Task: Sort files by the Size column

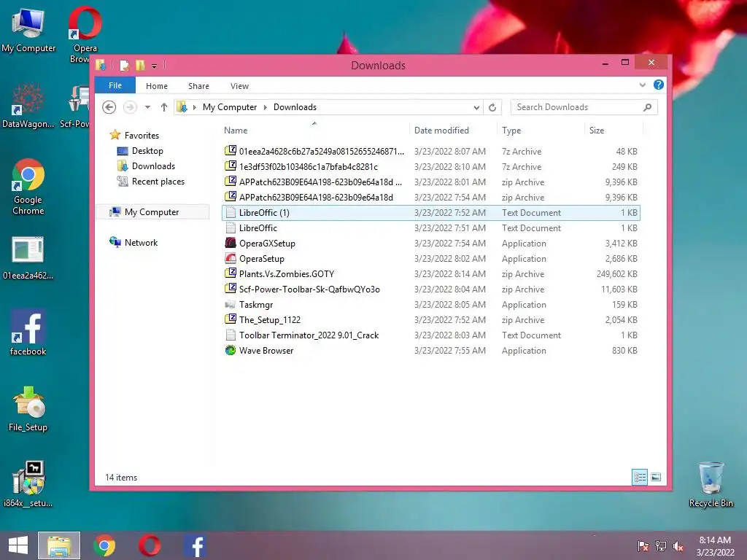Action: [597, 131]
